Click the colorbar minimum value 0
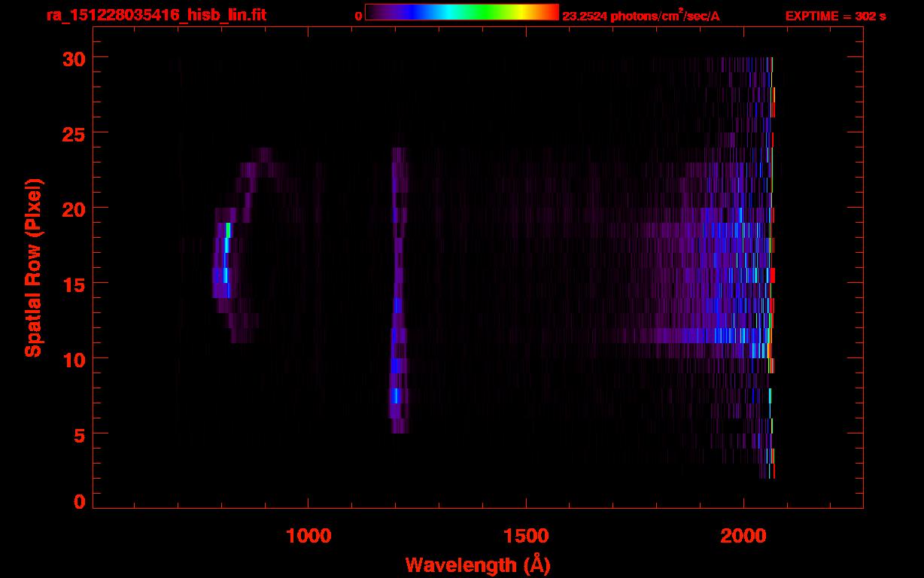Image resolution: width=924 pixels, height=578 pixels. pos(358,16)
